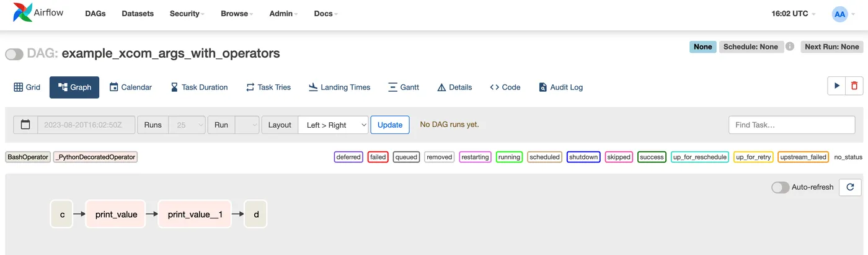868x255 pixels.
Task: Toggle the DAG pause switch
Action: tap(14, 54)
